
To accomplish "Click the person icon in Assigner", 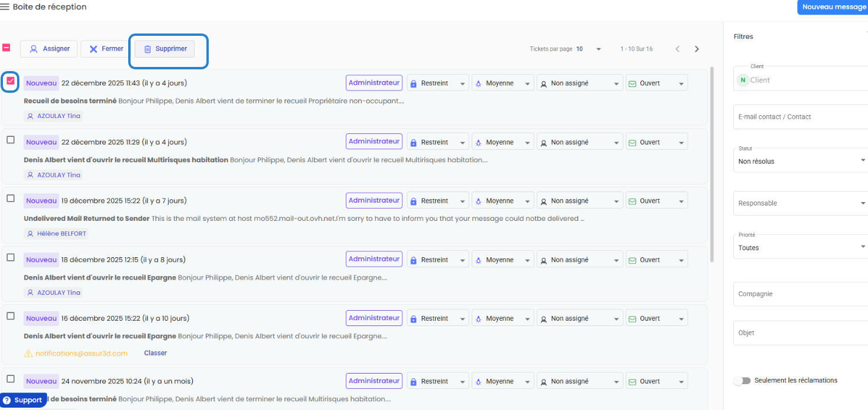I will coord(34,49).
